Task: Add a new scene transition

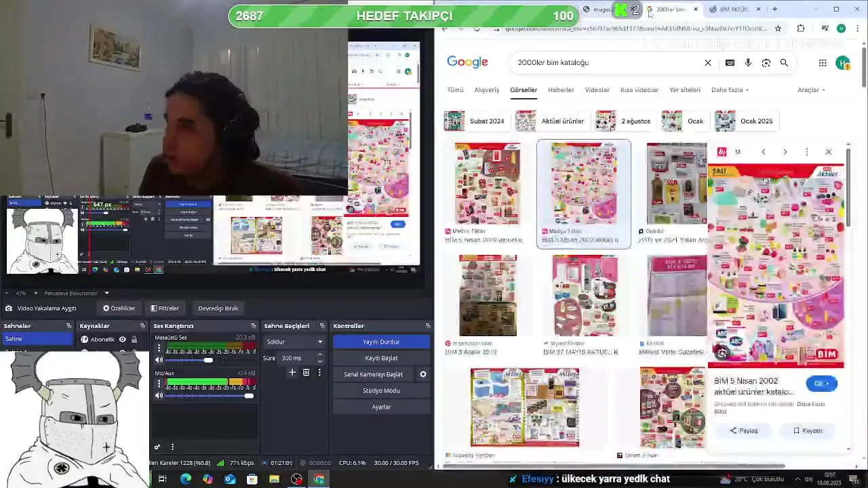Action: pyautogui.click(x=292, y=373)
